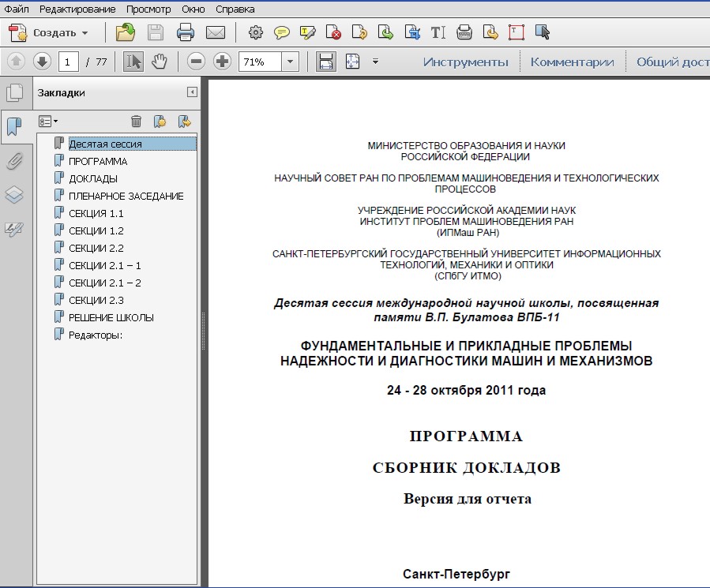Create a new bookmark icon
This screenshot has width=710, height=588.
(x=160, y=122)
